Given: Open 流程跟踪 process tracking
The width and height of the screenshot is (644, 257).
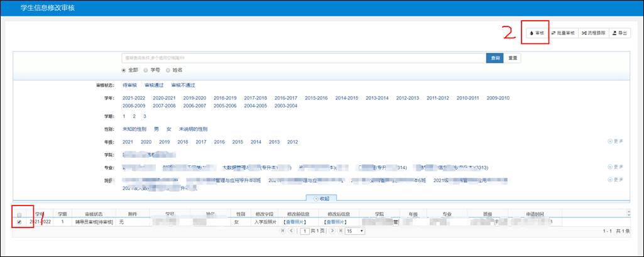Looking at the screenshot, I should (x=594, y=33).
